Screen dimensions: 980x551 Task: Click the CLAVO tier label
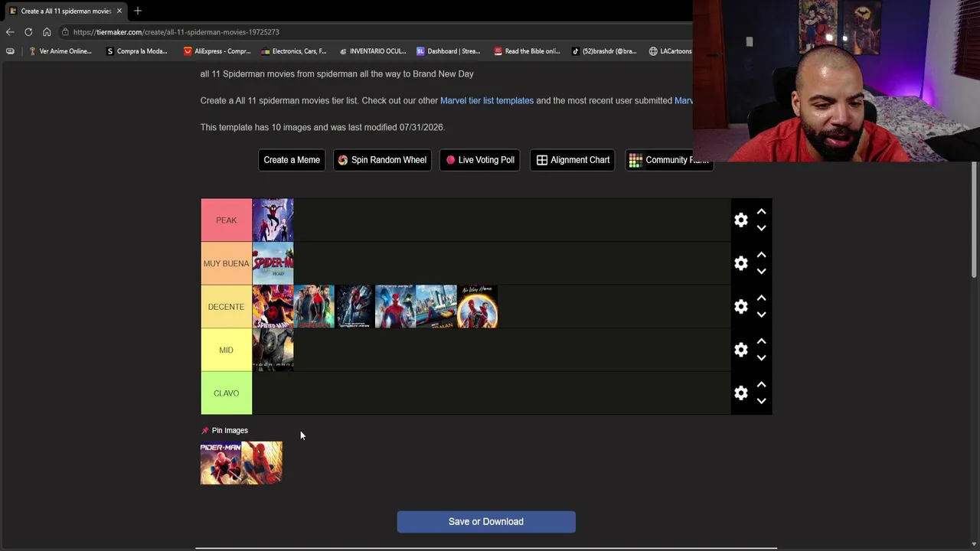(227, 393)
